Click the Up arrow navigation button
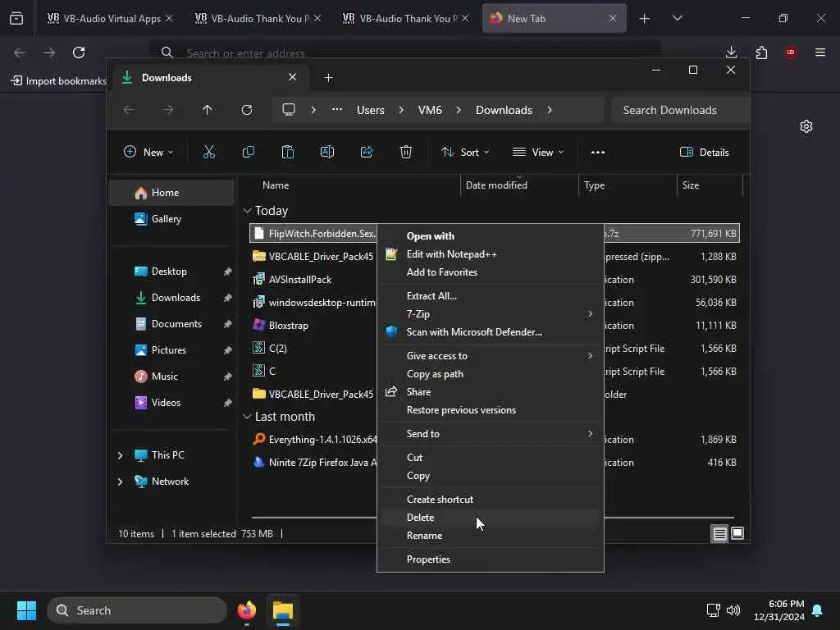 (x=208, y=110)
